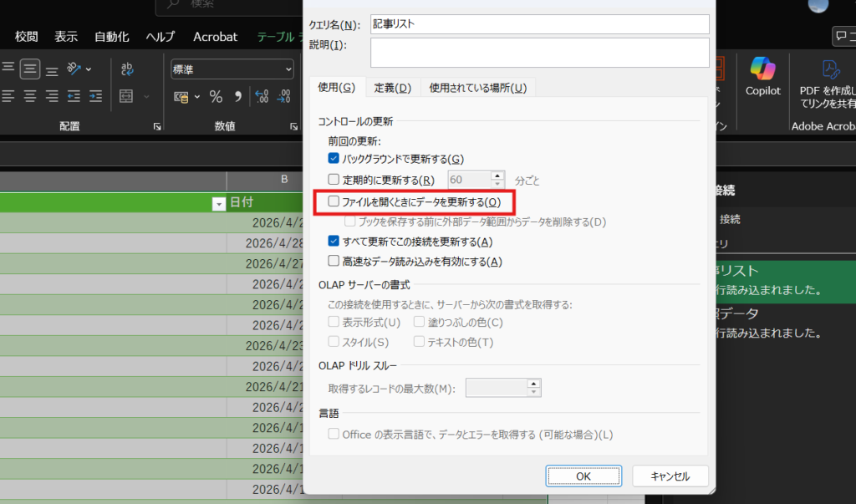Click the increase indent icon
The width and height of the screenshot is (856, 504).
click(x=95, y=96)
